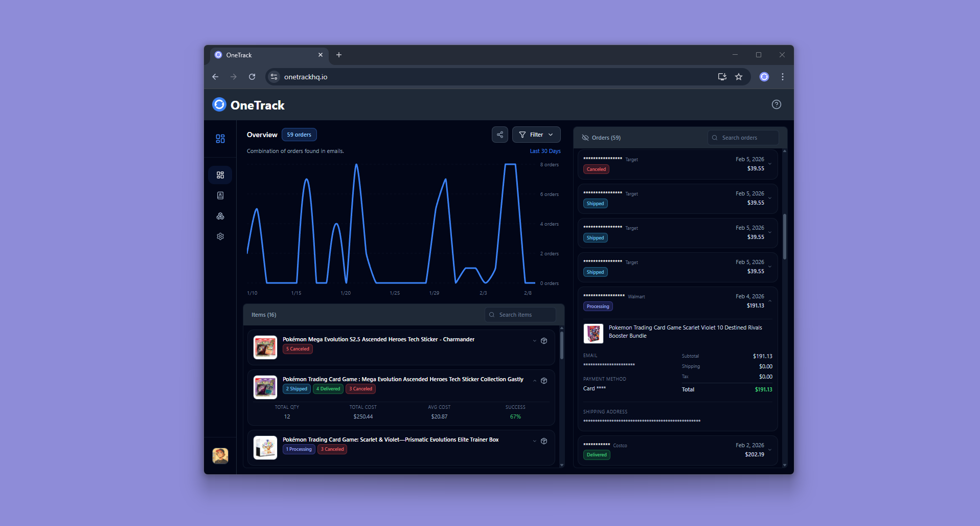Viewport: 980px width, 526px height.
Task: Open the contacts book sidebar icon
Action: click(x=220, y=195)
